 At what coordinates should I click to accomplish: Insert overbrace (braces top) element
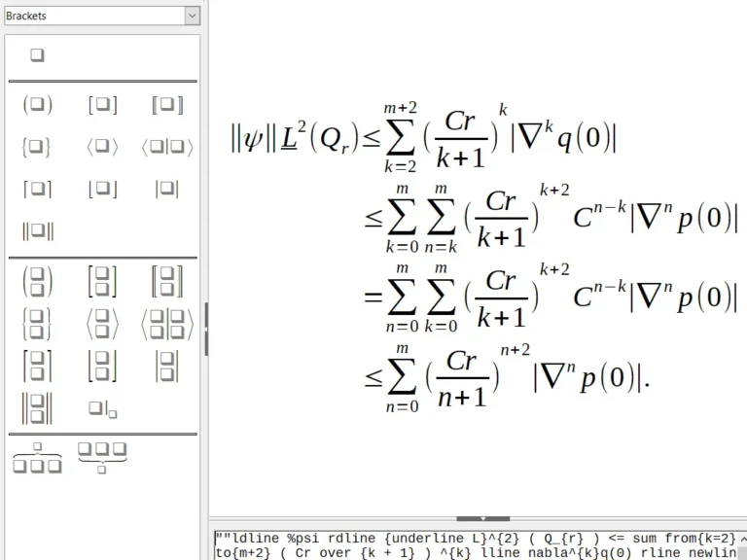coord(37,458)
